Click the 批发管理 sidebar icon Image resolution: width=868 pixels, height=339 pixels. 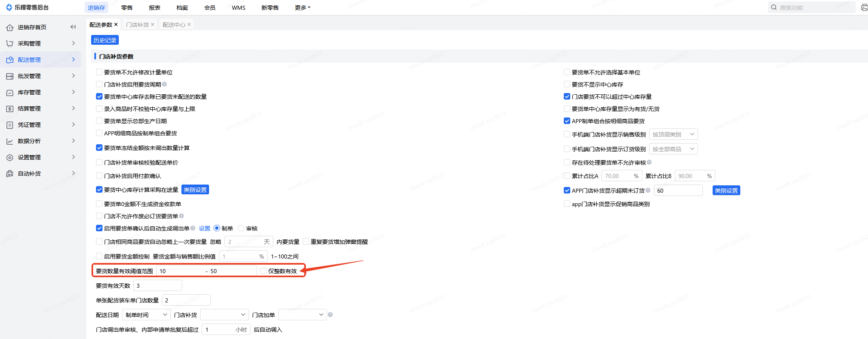coord(10,76)
